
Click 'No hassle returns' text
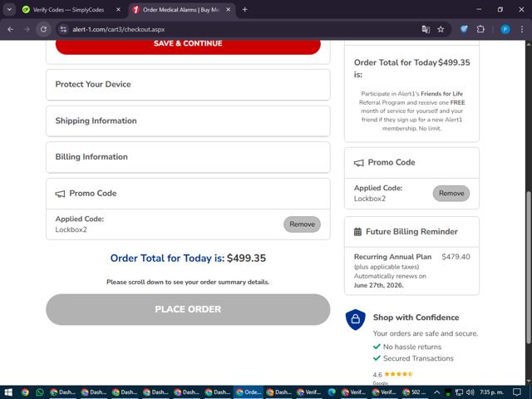pos(412,347)
